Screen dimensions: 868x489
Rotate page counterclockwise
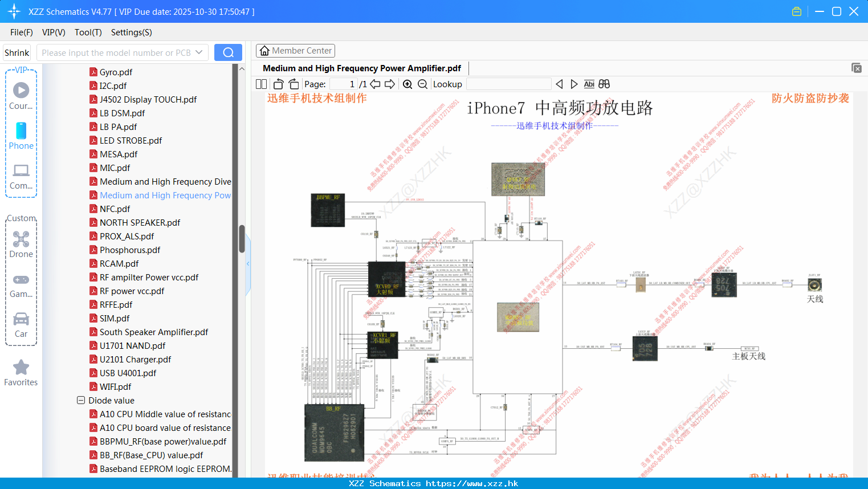click(279, 84)
